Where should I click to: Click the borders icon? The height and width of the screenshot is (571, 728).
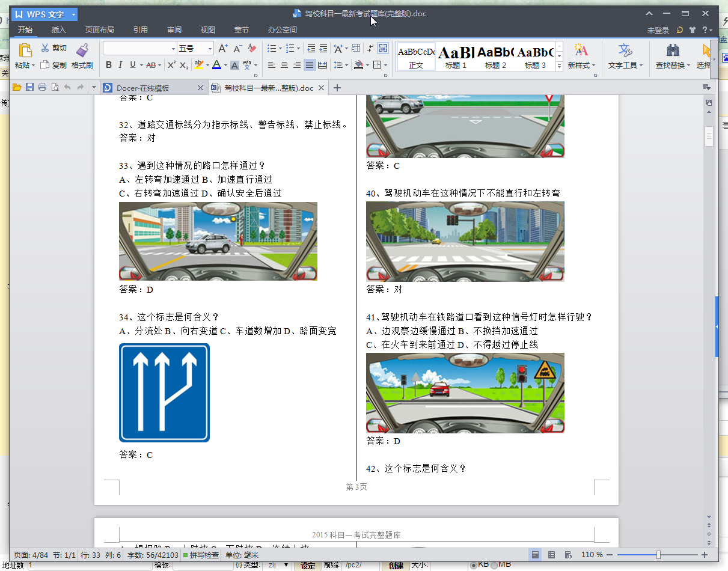click(x=377, y=65)
